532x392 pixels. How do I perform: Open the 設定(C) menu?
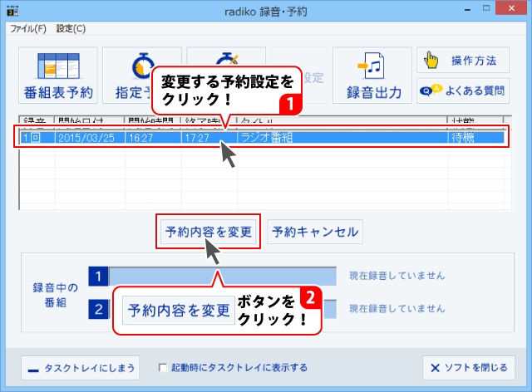pyautogui.click(x=71, y=28)
